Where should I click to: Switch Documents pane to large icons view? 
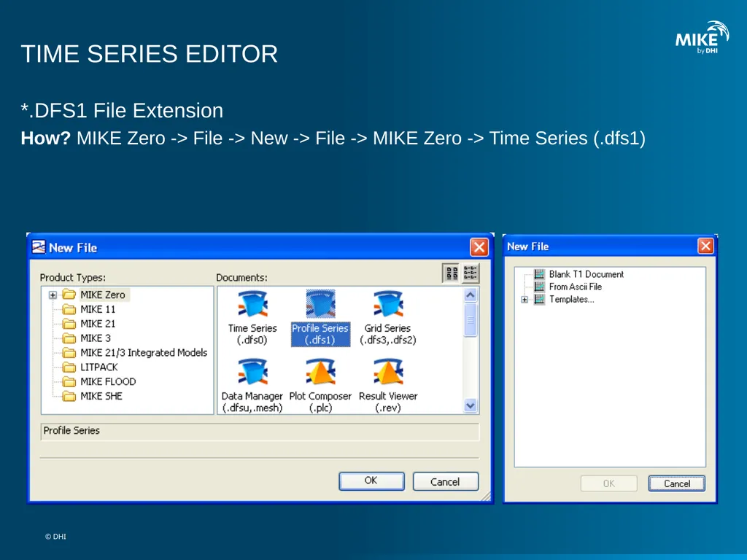(x=451, y=273)
